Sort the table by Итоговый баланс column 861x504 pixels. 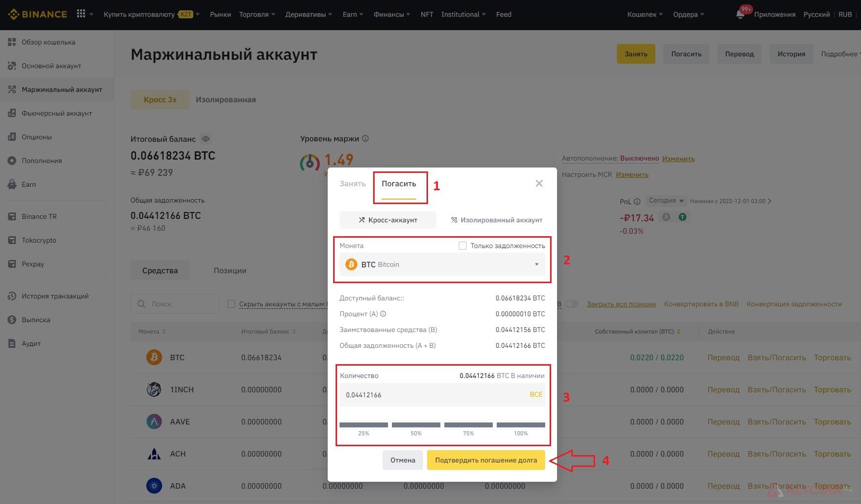point(268,332)
